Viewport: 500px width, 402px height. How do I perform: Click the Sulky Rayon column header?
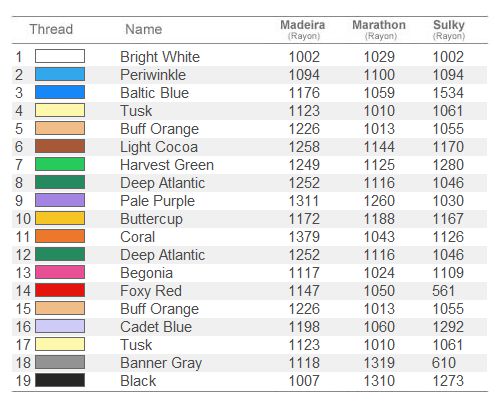tap(449, 29)
